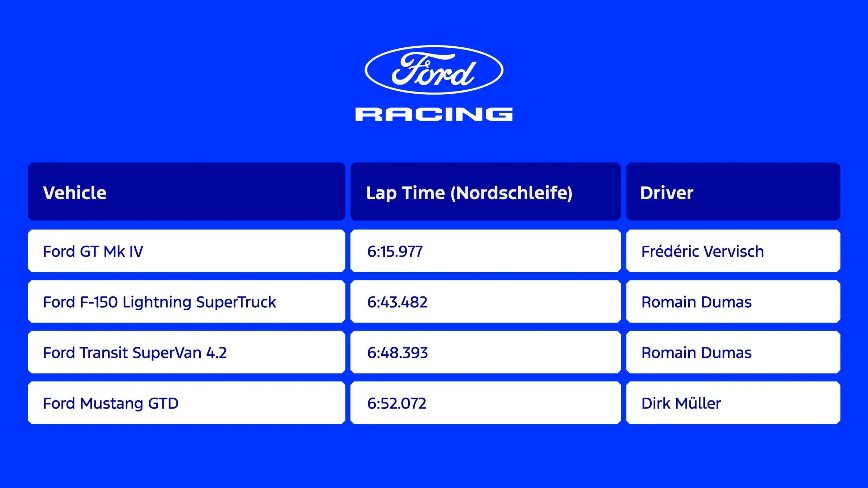Click the word Nordschleife in the header
The height and width of the screenshot is (488, 868).
coord(511,193)
